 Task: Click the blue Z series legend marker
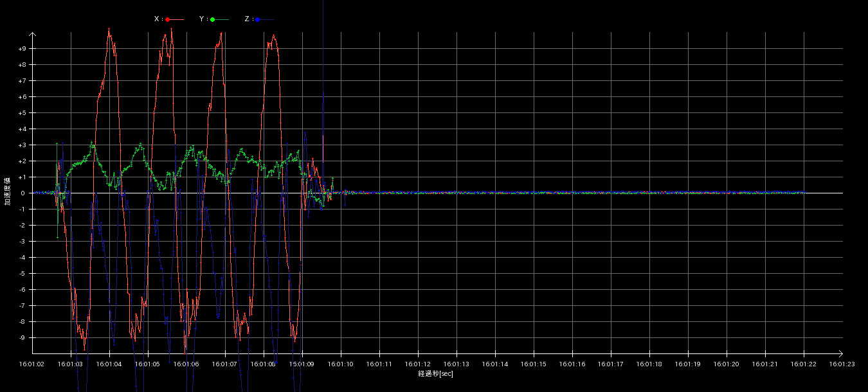(258, 19)
